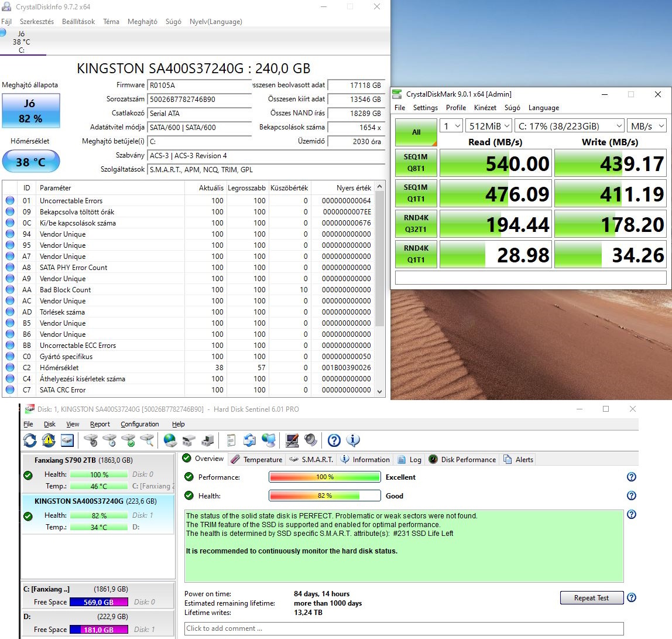Open the drive selector showing C: 17%
Screen dimensions: 672x639
tap(570, 126)
